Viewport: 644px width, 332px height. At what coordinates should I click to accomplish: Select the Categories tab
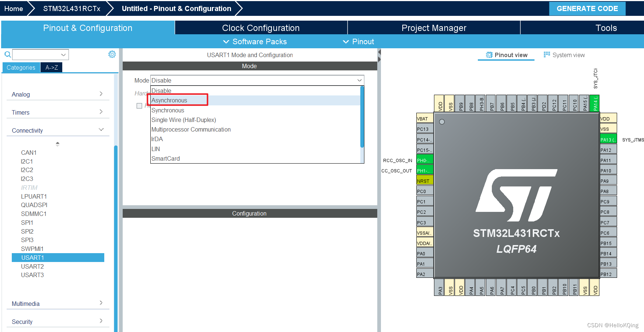click(21, 67)
